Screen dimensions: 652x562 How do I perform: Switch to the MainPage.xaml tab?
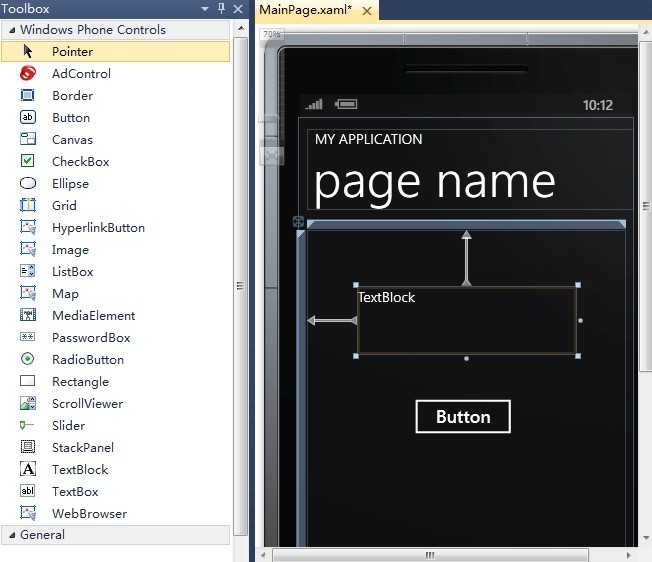pos(306,10)
